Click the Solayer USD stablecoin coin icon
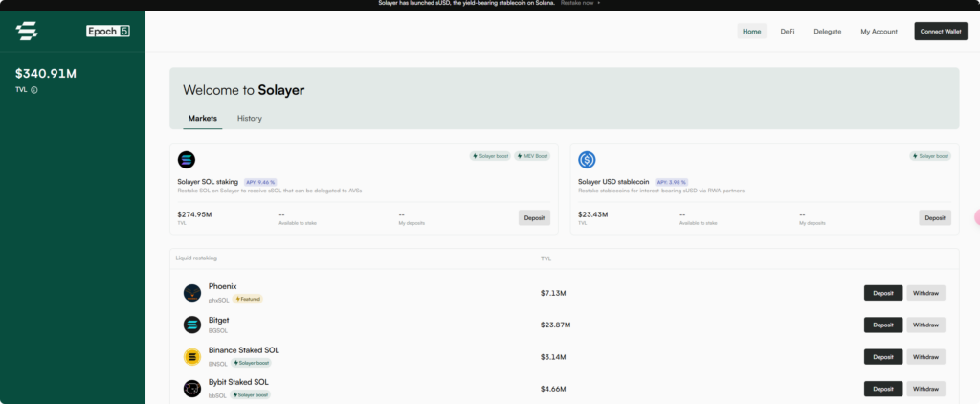Screen dimensions: 980x404 (x=587, y=160)
